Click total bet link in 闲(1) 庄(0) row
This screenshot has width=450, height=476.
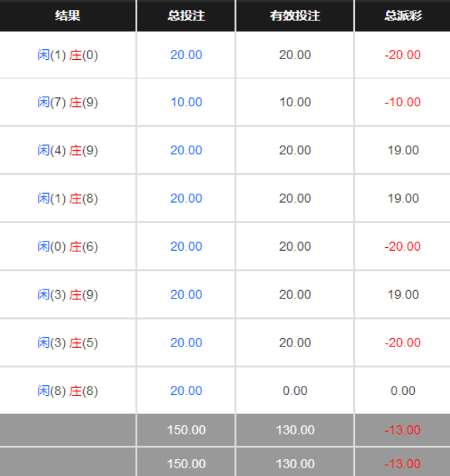coord(186,55)
